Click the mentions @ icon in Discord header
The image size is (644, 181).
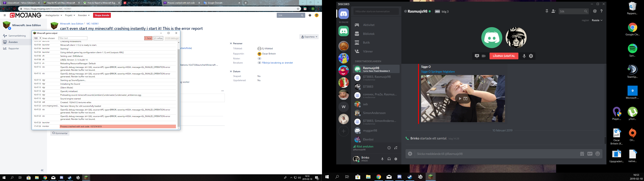pos(595,11)
